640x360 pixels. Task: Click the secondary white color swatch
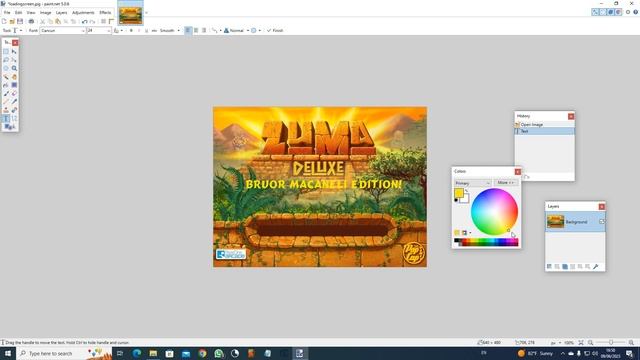[466, 200]
